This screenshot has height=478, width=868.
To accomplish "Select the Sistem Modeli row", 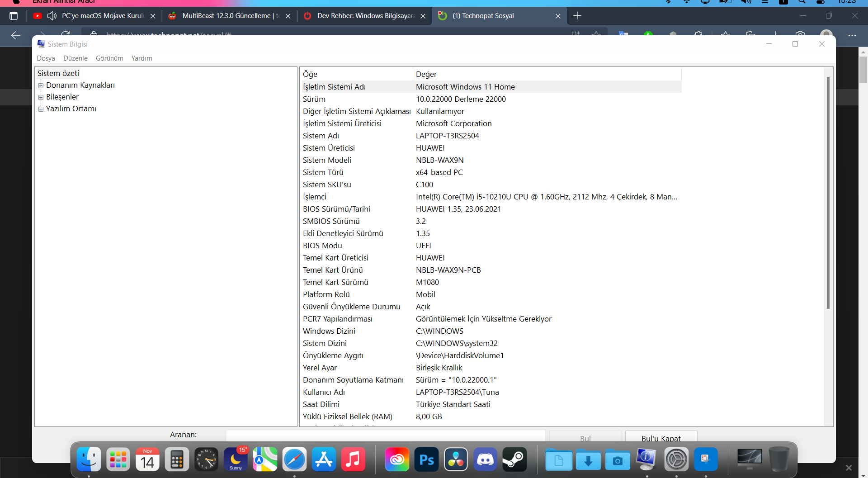I will [x=491, y=160].
